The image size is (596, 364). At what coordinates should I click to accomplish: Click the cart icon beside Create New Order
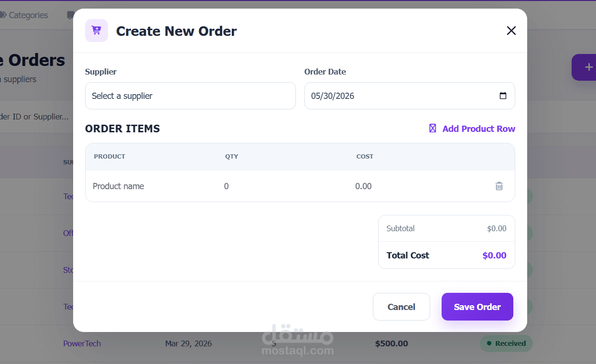click(97, 31)
